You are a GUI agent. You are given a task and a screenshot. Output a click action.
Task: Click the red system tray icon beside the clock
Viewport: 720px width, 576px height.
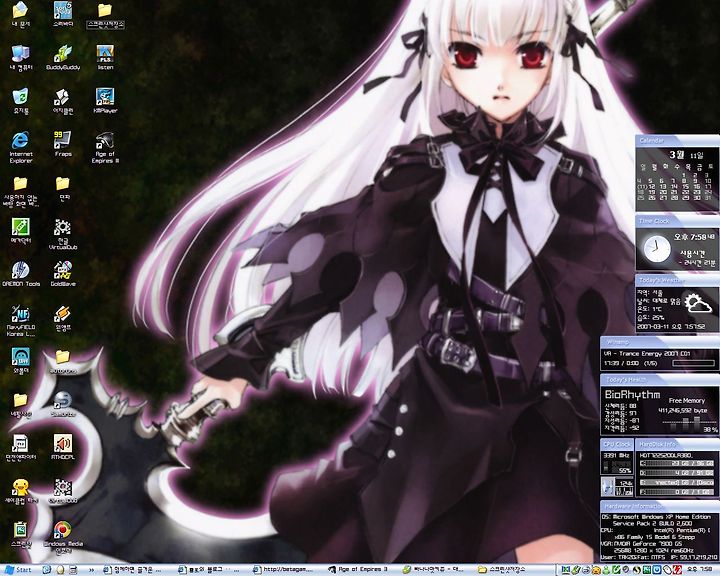click(678, 570)
